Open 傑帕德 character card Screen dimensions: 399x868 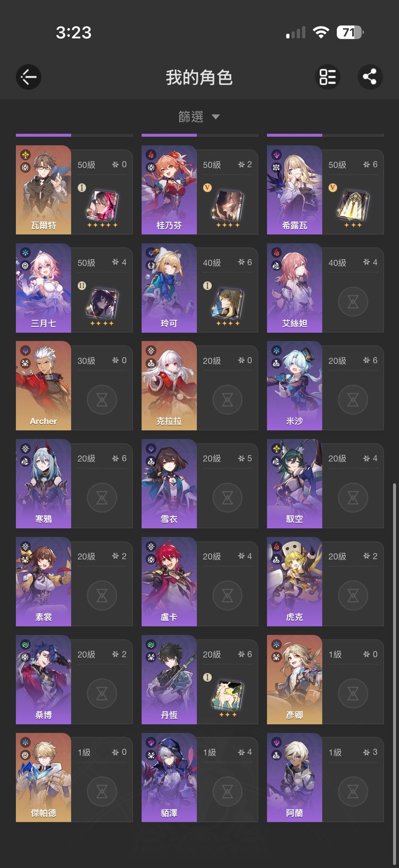(74, 778)
